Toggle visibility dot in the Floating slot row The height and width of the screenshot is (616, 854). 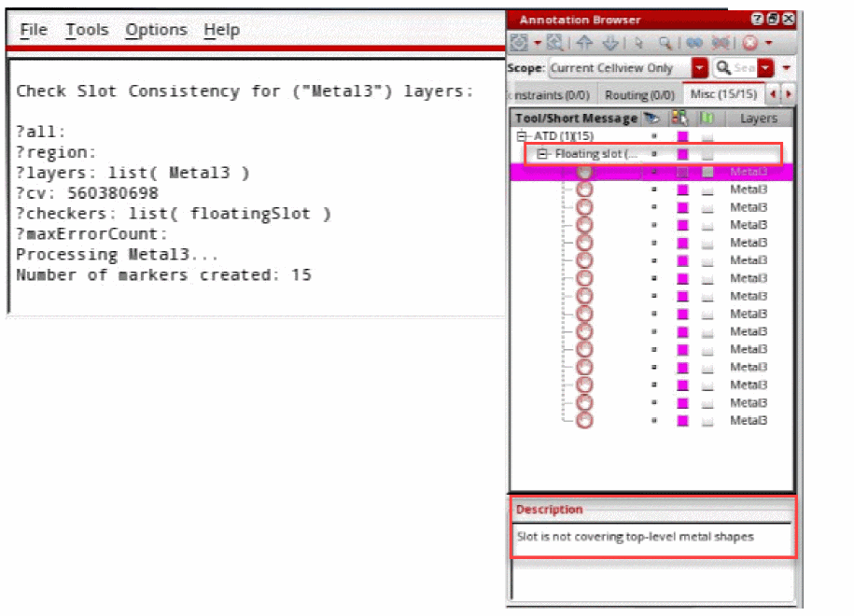point(654,154)
